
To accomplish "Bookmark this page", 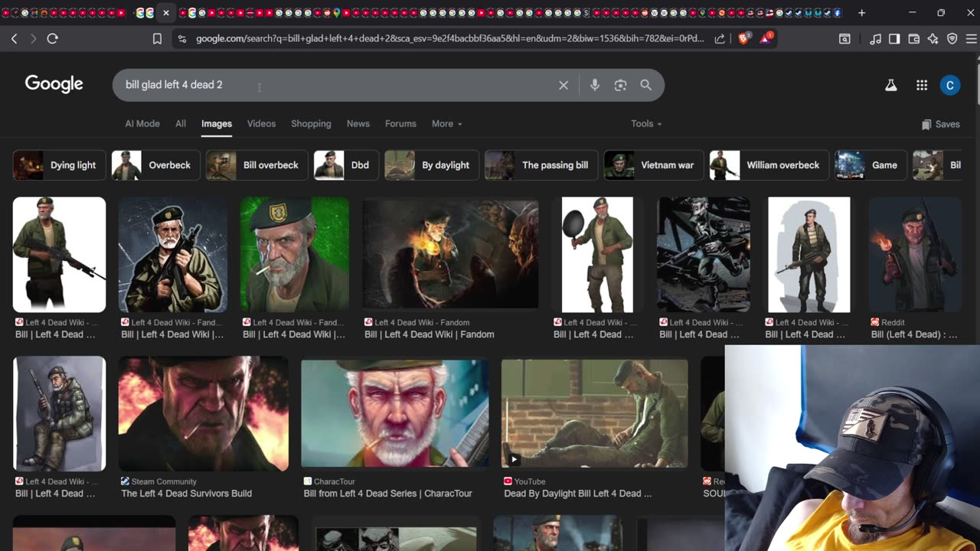I will tap(157, 39).
